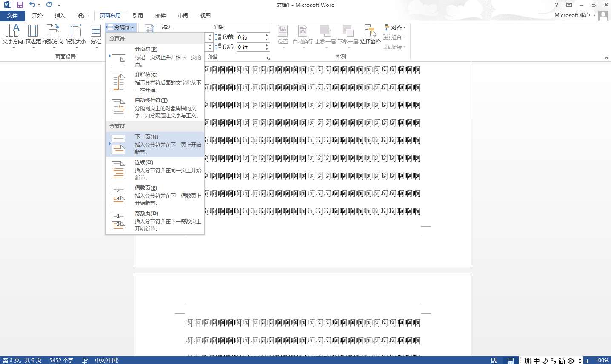Select Next Page (下一页) section break
This screenshot has width=611, height=364.
pyautogui.click(x=155, y=144)
